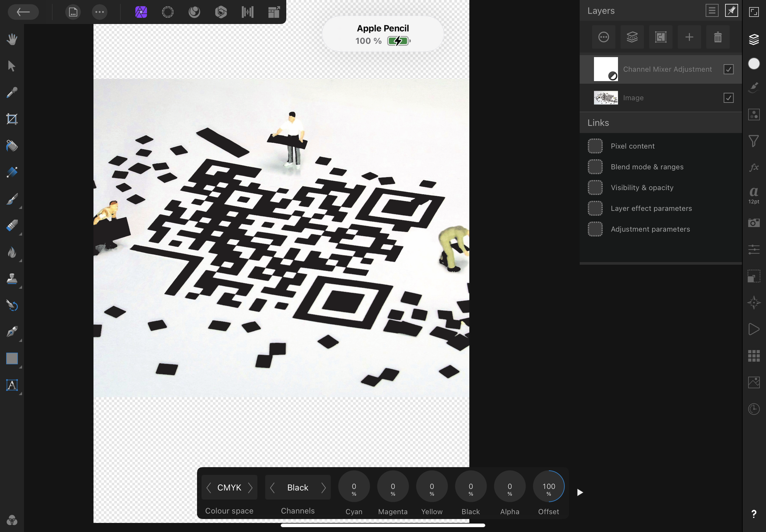Open the CMYK colour space selector

coord(229,488)
